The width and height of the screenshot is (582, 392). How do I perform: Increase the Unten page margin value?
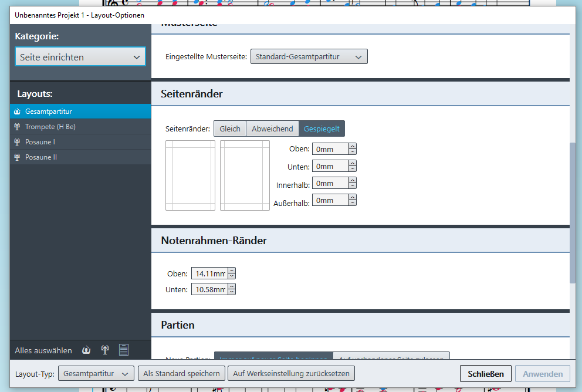tap(353, 163)
